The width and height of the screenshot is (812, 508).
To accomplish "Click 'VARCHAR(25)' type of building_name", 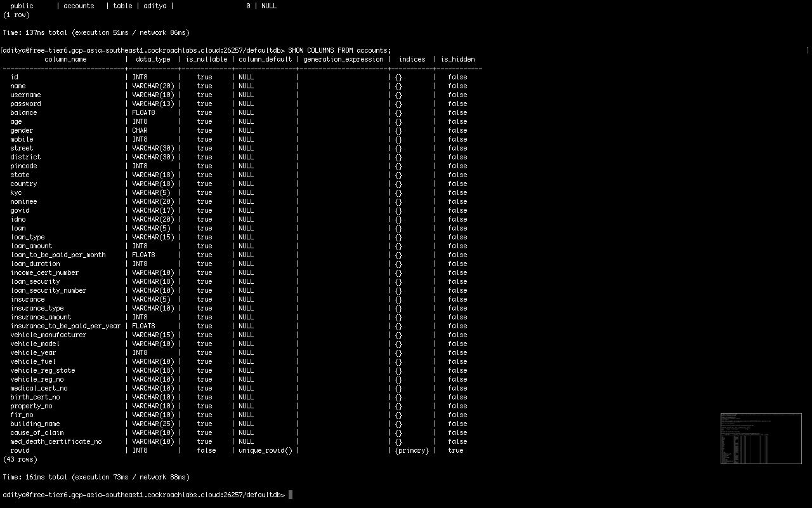I will point(153,424).
